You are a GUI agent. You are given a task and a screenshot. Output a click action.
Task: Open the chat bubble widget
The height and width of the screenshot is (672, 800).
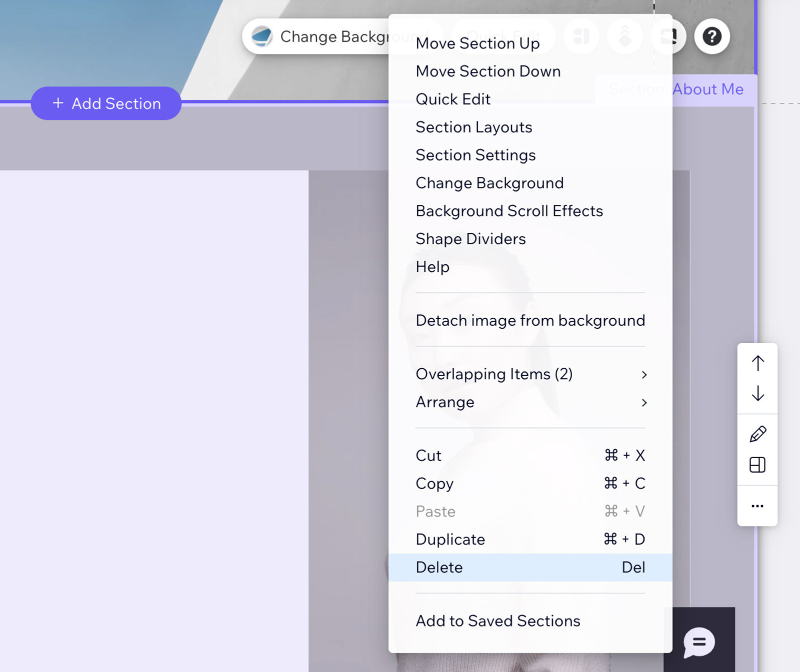[x=699, y=642]
